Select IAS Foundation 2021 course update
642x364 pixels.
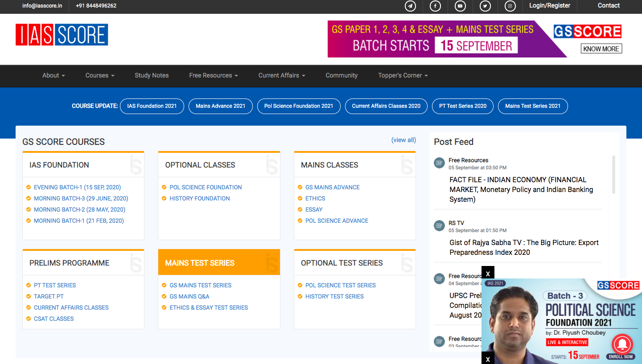pyautogui.click(x=152, y=106)
